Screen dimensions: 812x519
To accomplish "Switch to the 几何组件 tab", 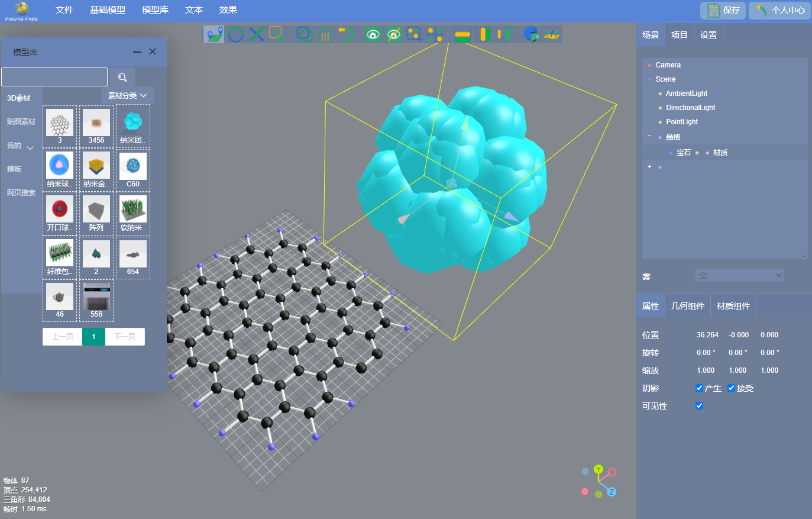I will (x=688, y=306).
